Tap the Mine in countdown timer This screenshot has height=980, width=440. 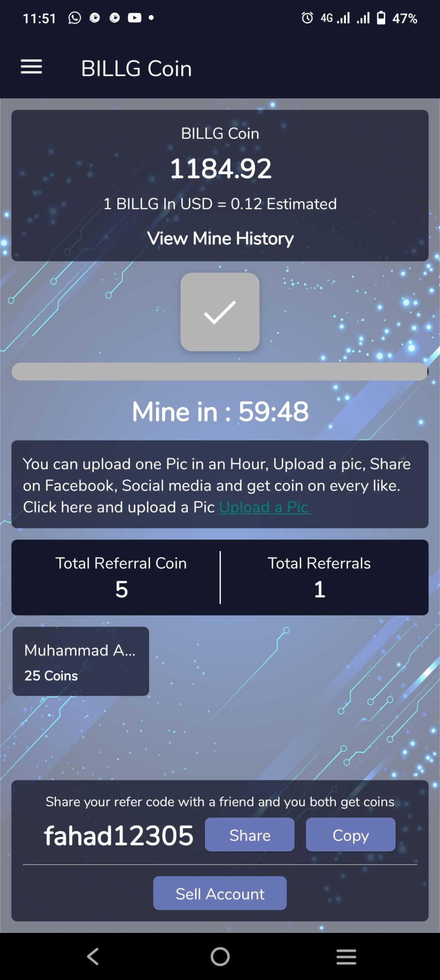tap(220, 412)
